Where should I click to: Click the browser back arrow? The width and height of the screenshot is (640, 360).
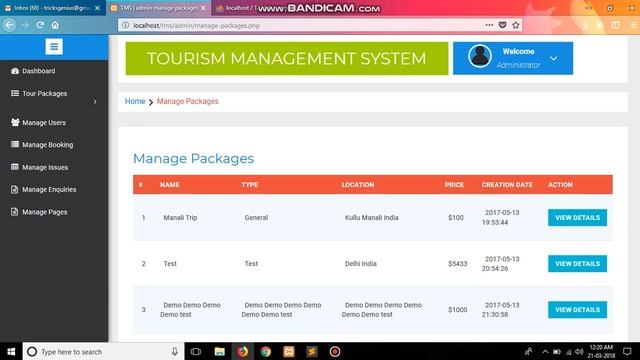(x=9, y=25)
